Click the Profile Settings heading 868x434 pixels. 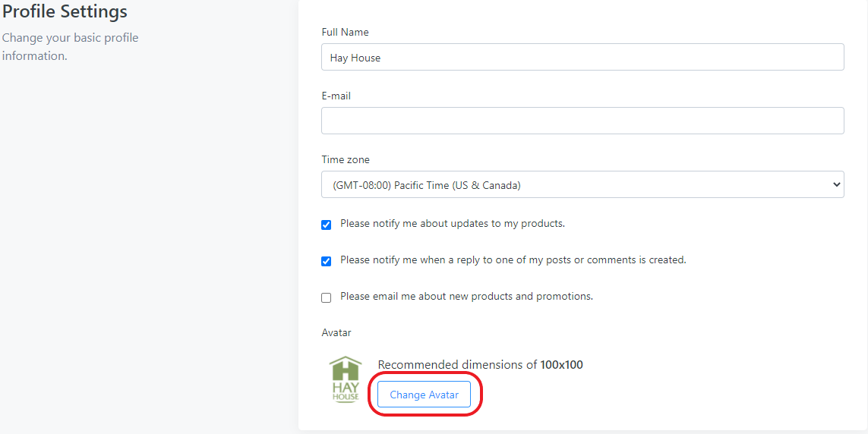pos(65,12)
